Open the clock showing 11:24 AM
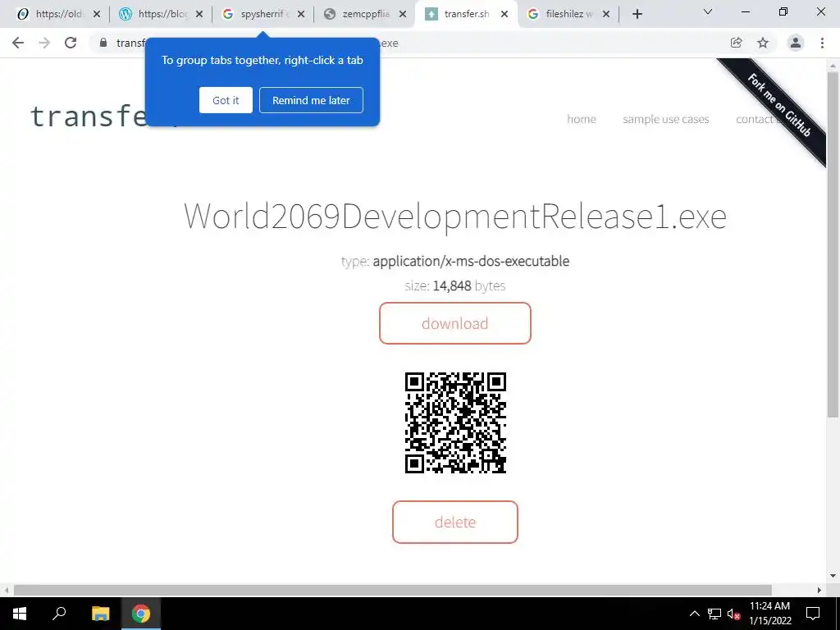 click(x=769, y=614)
